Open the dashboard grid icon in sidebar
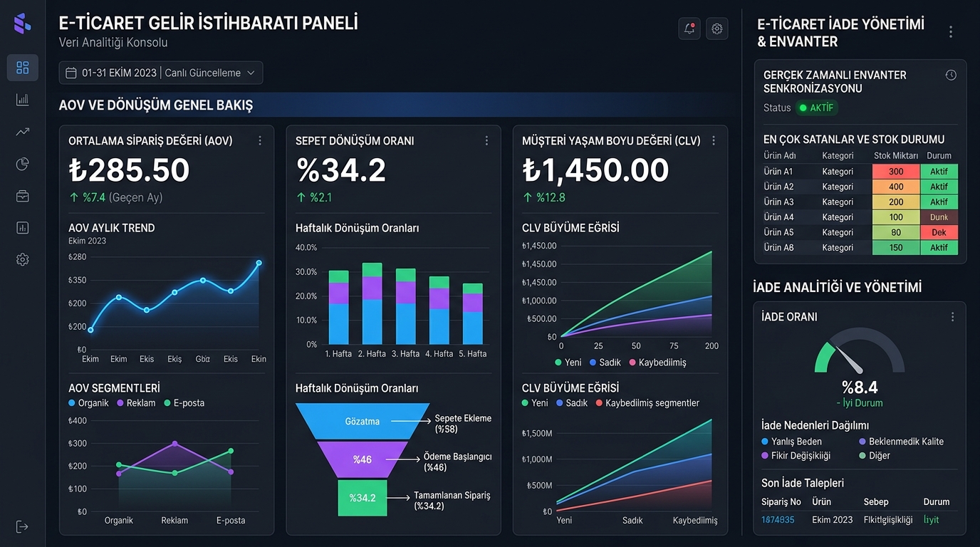This screenshot has width=980, height=547. click(22, 68)
